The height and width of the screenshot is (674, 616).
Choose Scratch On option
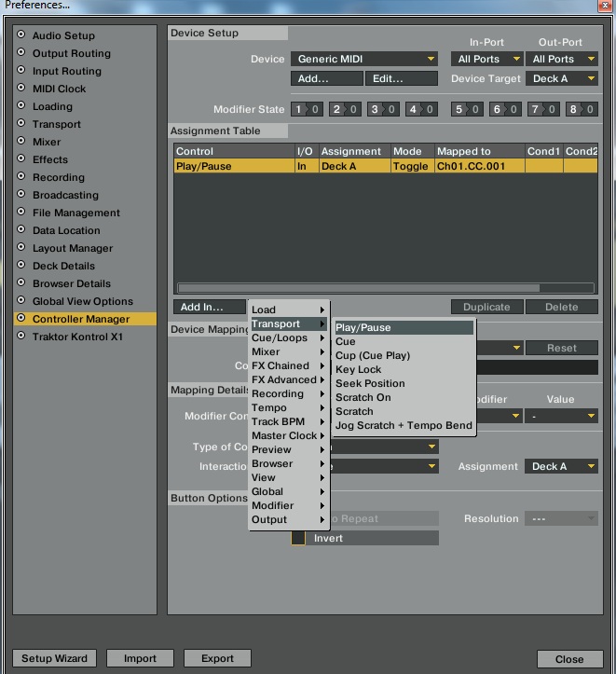click(404, 397)
